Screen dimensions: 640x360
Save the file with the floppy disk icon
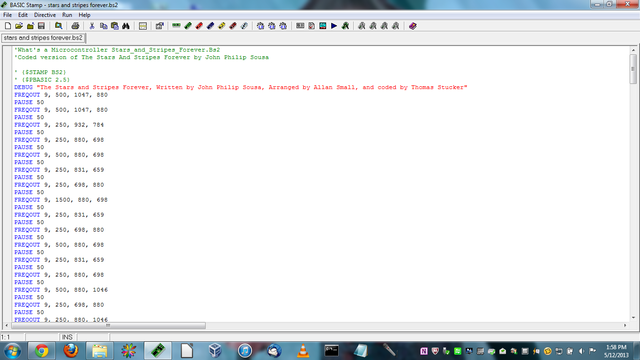tap(41, 26)
